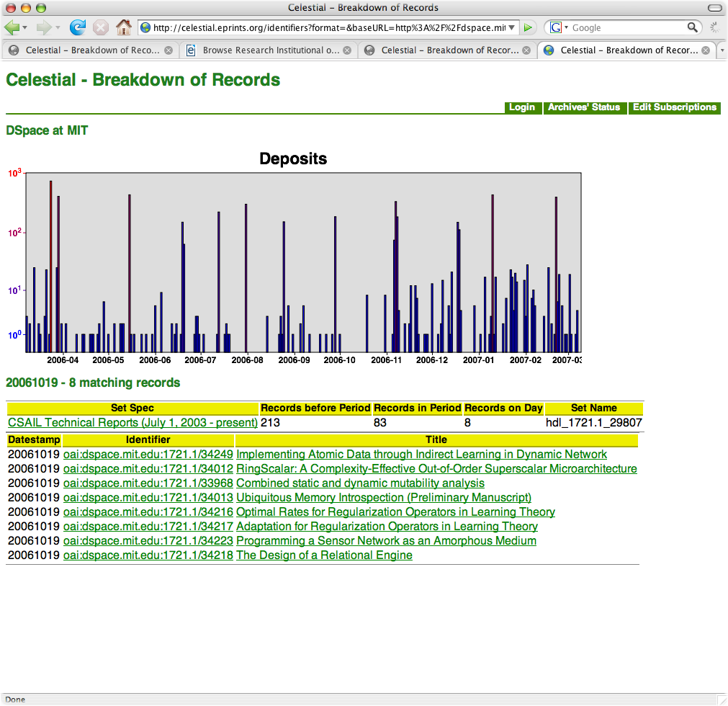Click the green Go arrow button
This screenshot has height=706, width=728.
528,28
